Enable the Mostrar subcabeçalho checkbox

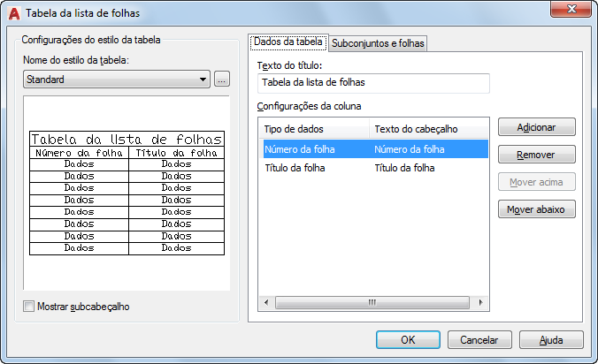point(28,307)
